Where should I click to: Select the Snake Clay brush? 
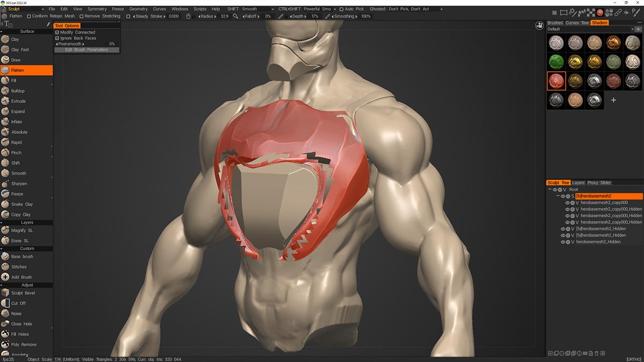point(26,204)
